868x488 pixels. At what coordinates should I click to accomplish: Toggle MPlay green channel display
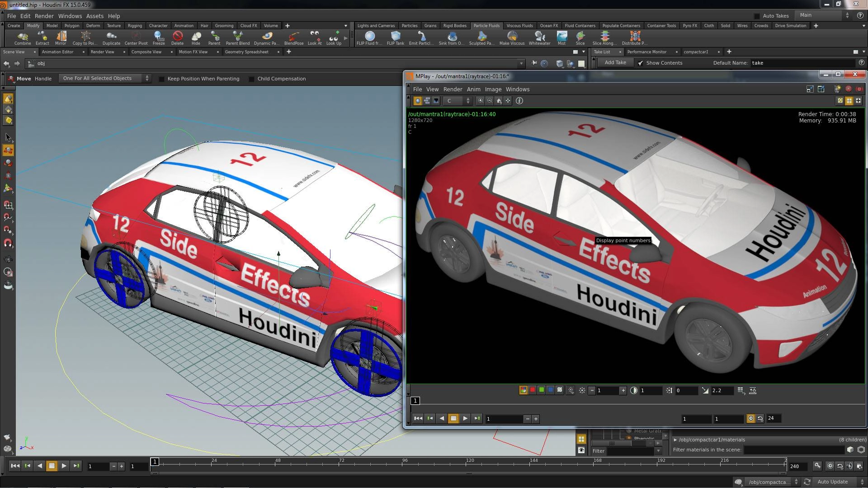coord(542,390)
